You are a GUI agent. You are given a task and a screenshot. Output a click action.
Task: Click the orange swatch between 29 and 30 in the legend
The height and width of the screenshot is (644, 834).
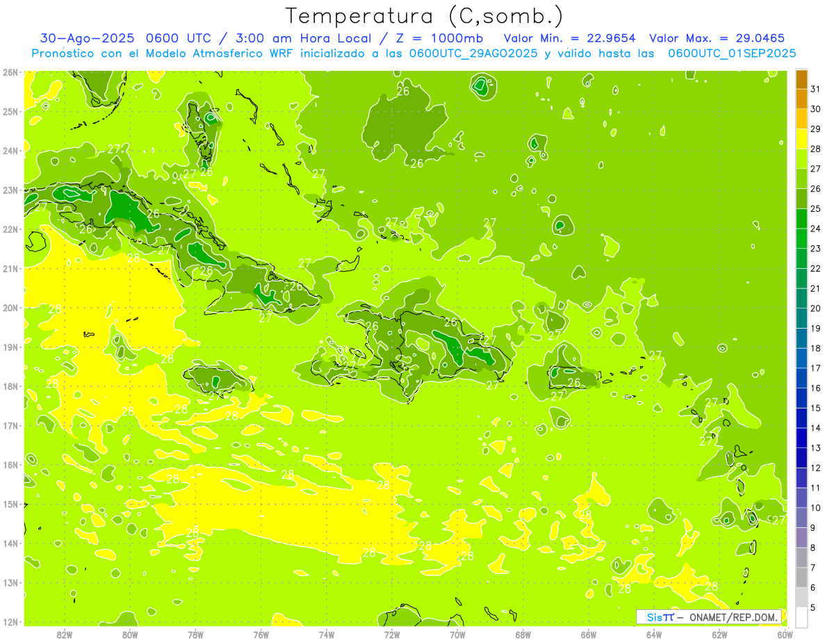[x=801, y=119]
